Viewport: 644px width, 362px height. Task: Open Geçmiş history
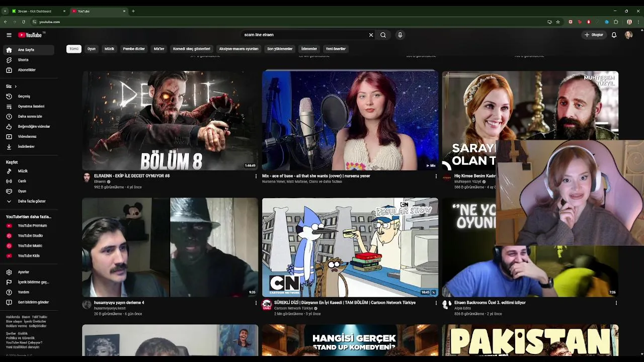(28, 96)
